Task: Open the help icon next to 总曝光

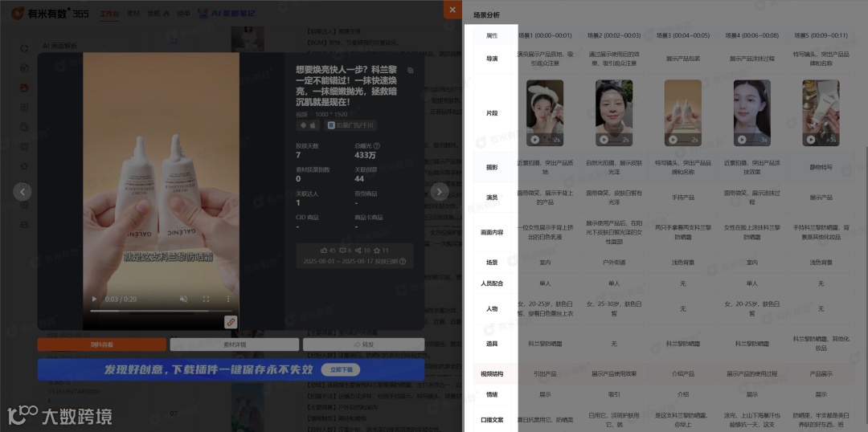Action: pos(377,146)
